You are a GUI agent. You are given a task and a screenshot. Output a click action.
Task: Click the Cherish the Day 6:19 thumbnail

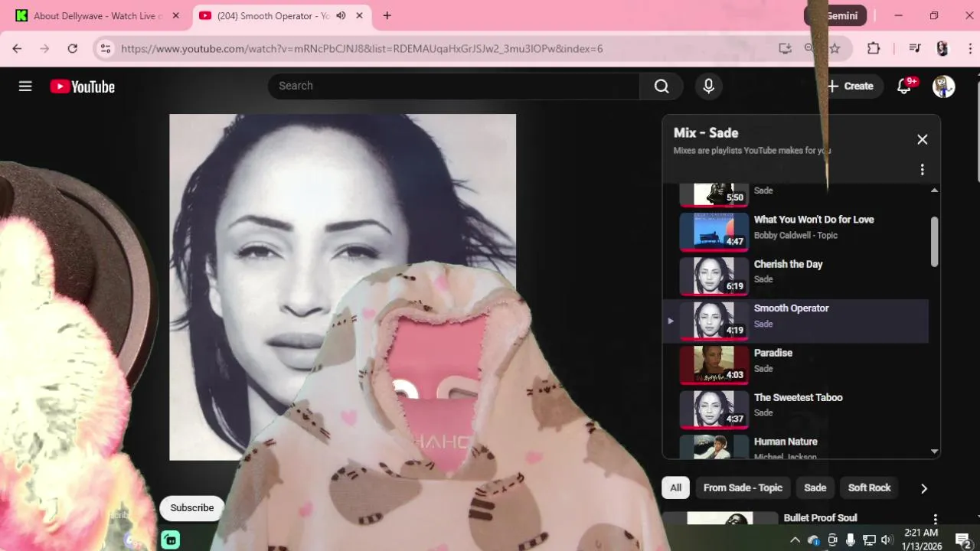[x=714, y=275]
